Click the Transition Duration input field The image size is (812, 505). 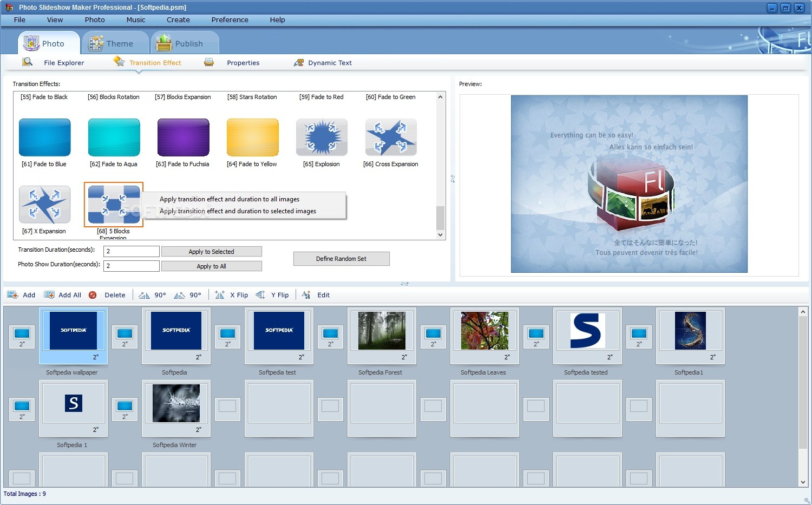point(132,251)
